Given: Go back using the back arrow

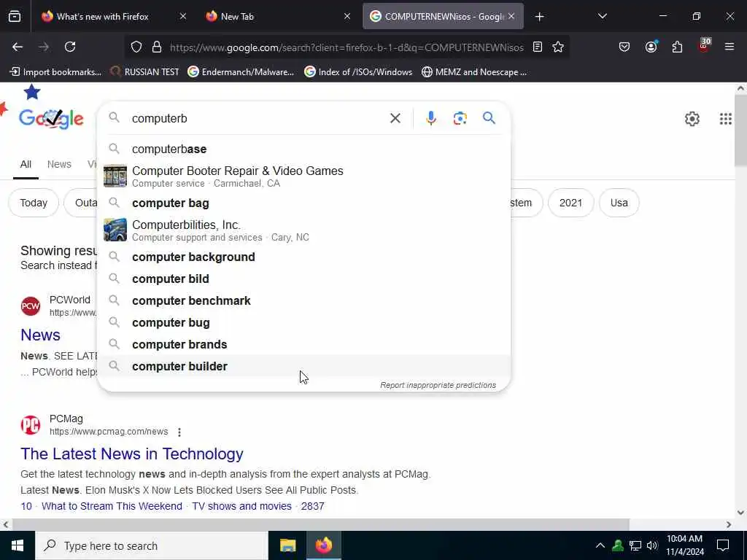Looking at the screenshot, I should click(x=18, y=47).
